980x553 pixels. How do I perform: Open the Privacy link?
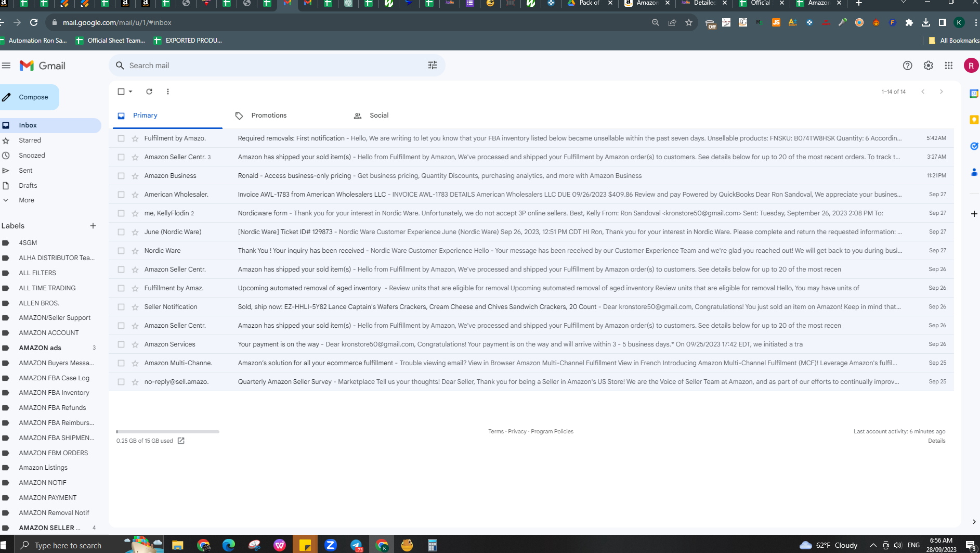517,431
